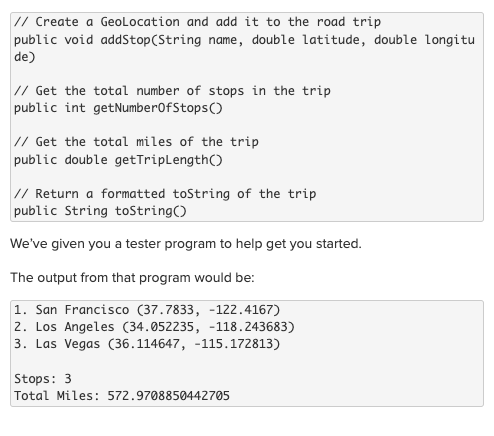Screen dimensions: 494x436
Task: Click the addStop method signature line
Action: [244, 40]
